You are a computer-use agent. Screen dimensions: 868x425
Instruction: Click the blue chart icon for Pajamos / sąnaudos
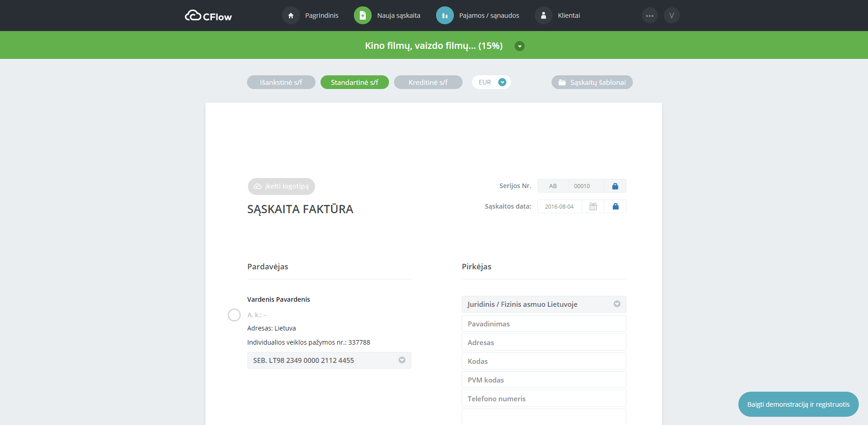pos(445,16)
